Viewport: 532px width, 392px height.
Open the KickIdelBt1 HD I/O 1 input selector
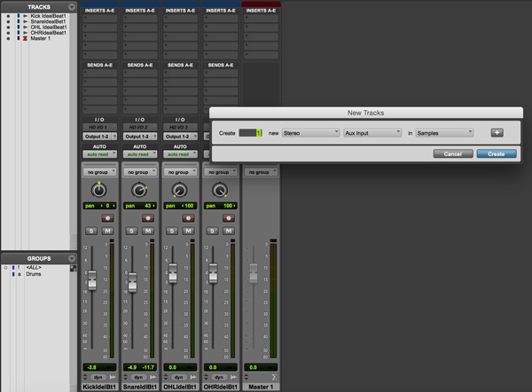(99, 128)
